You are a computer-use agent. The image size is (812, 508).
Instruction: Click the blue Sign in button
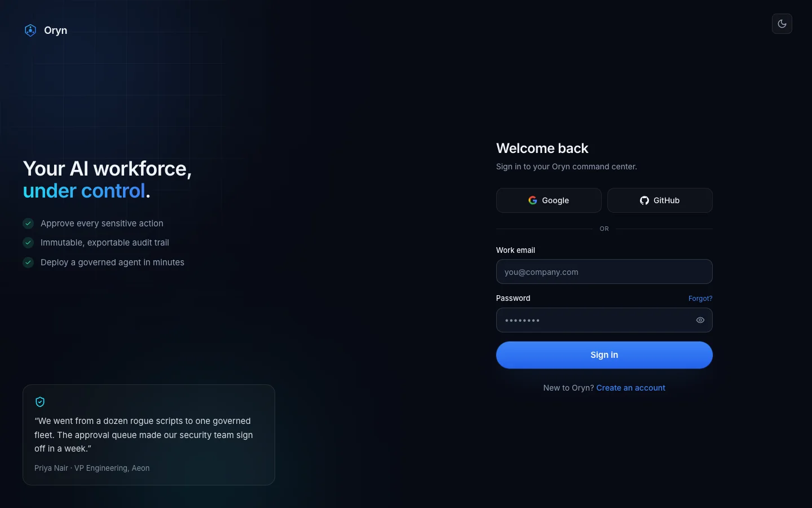604,355
